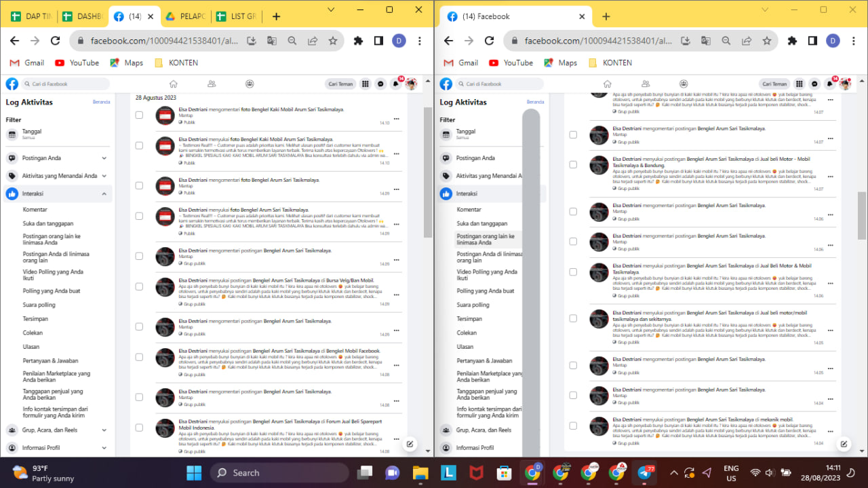The width and height of the screenshot is (868, 488).
Task: Tick checkbox for 'mengomentari foto Bengkel Kaki Mobil' entry
Action: (139, 115)
